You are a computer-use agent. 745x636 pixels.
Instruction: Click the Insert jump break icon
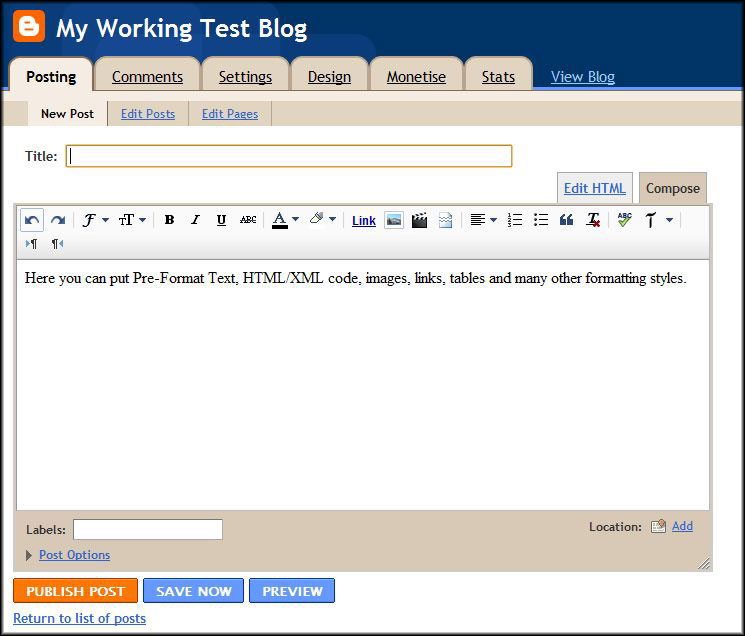445,220
